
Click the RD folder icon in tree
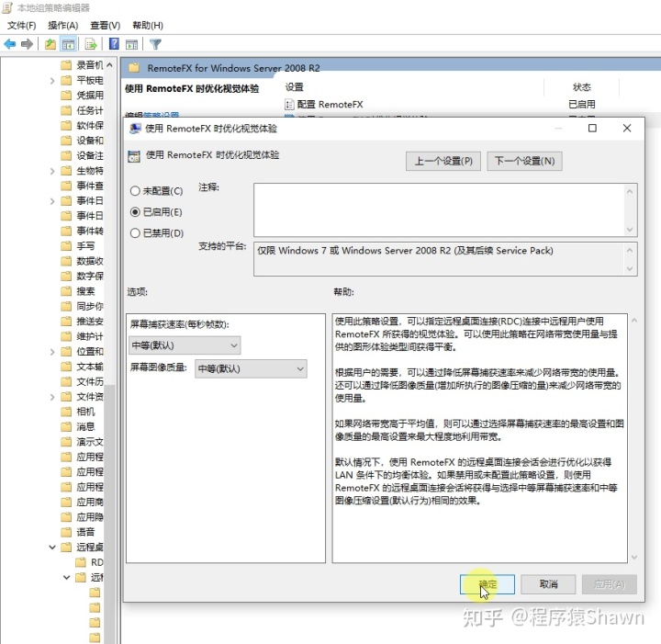coord(81,562)
